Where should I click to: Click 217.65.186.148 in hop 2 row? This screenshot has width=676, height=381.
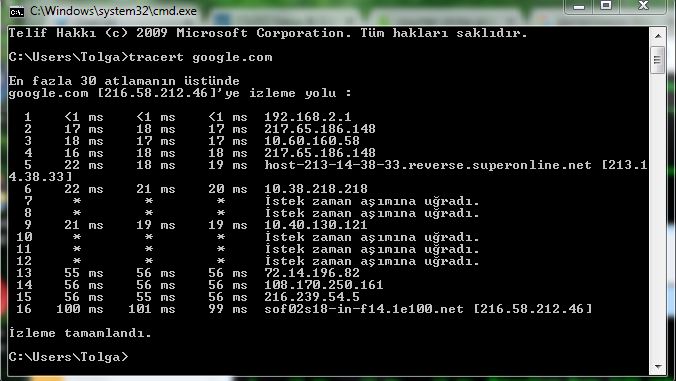click(320, 129)
